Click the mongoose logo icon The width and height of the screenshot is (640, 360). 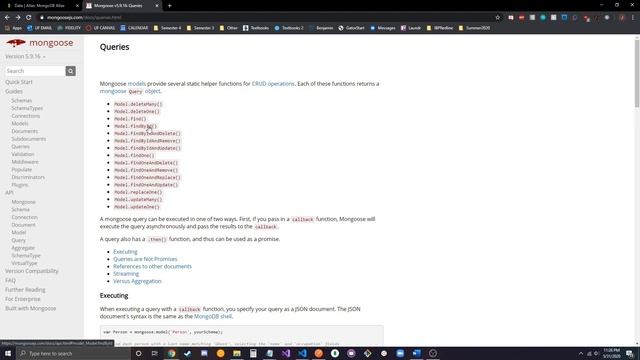point(16,42)
